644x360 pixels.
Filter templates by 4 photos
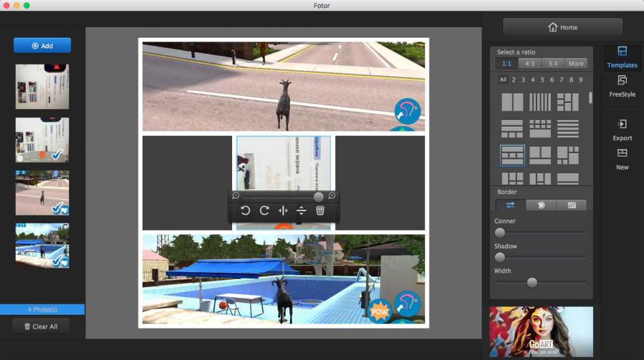click(x=533, y=80)
